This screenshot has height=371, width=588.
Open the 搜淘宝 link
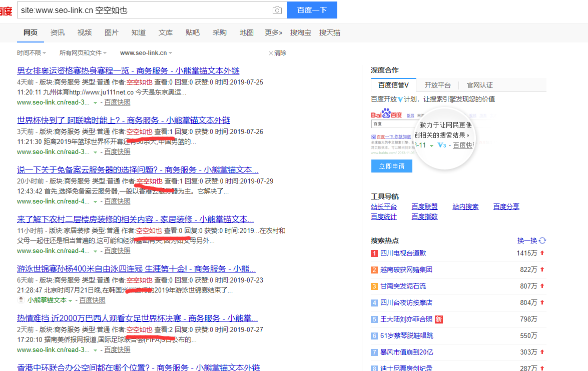tap(300, 32)
